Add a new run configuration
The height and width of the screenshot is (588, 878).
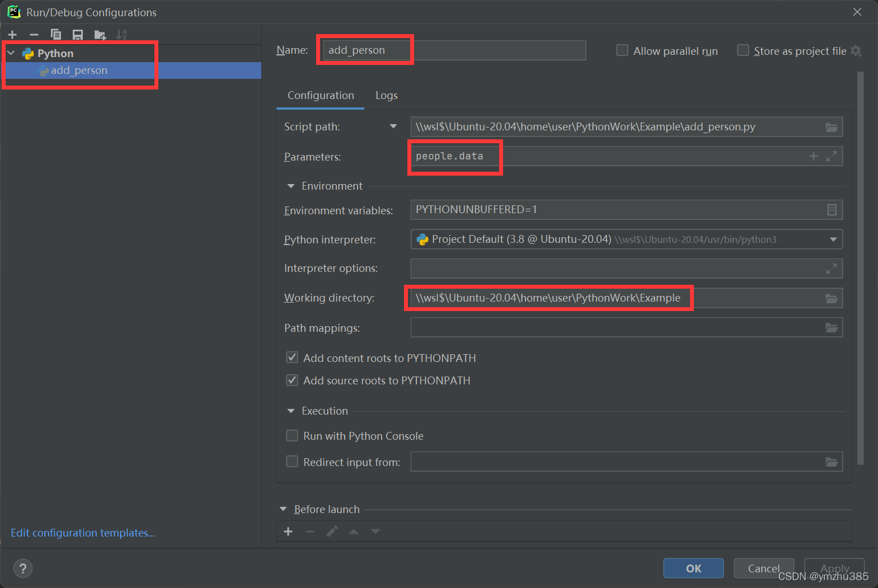pyautogui.click(x=12, y=35)
